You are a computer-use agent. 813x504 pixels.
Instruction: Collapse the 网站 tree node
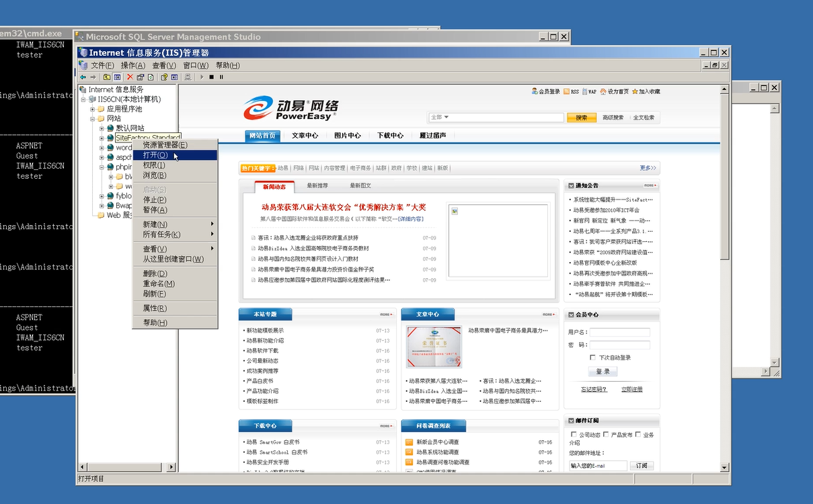(93, 118)
